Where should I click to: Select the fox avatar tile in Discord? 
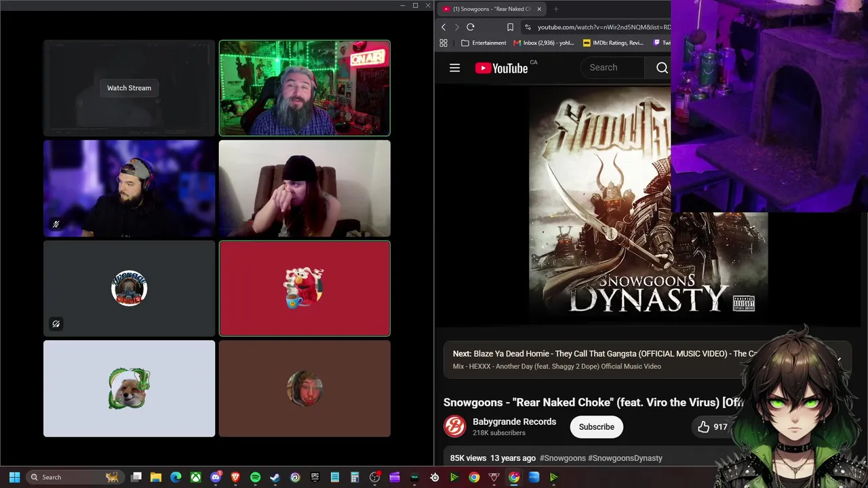coord(129,388)
